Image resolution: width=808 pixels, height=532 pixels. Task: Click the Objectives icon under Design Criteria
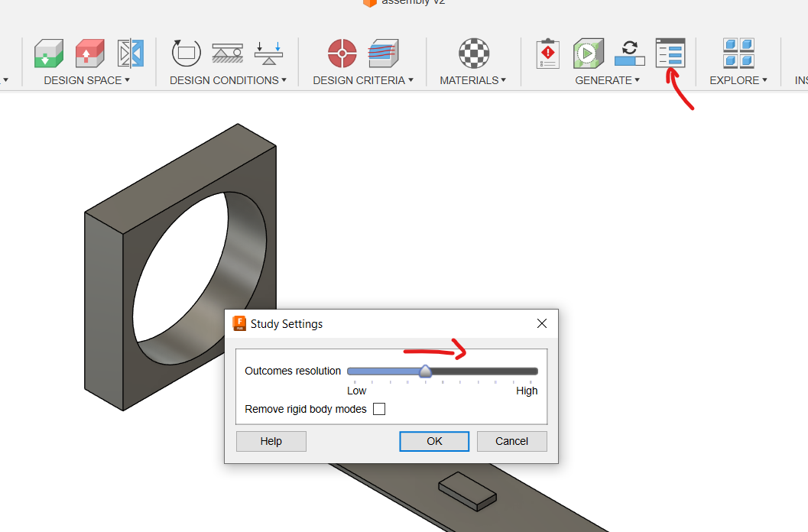coord(342,54)
